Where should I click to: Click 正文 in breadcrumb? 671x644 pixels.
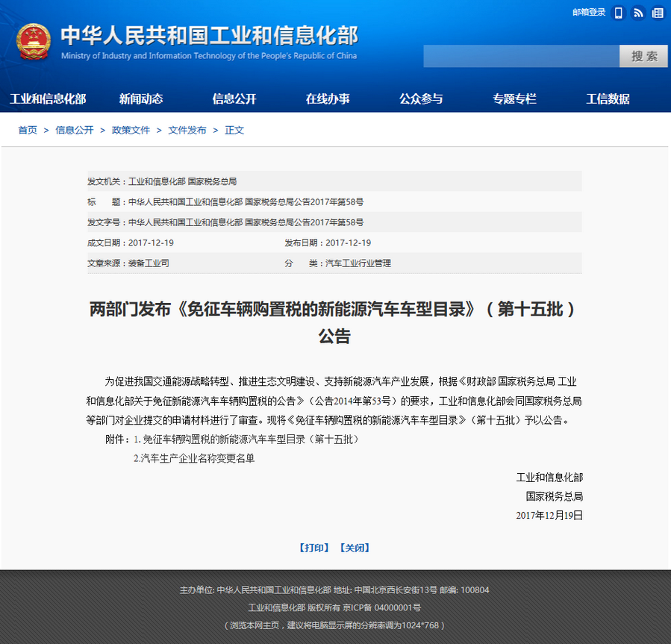tap(234, 130)
